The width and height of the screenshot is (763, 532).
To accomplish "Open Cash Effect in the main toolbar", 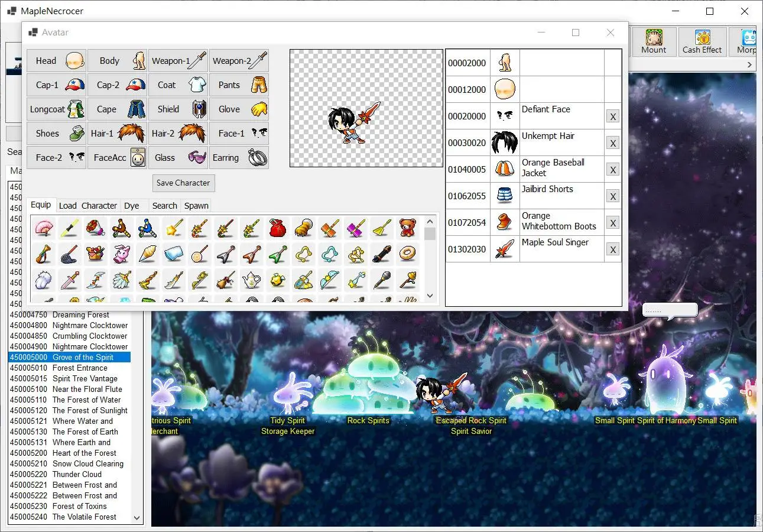I will coord(702,42).
